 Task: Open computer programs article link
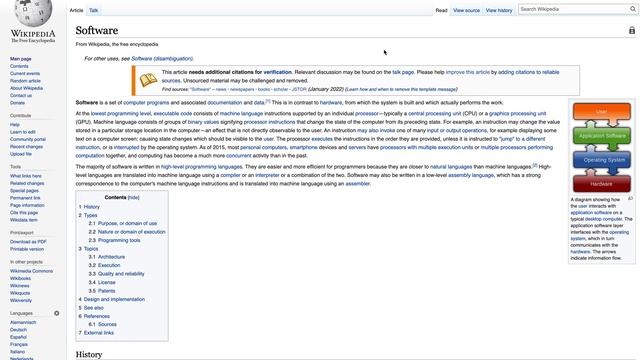click(146, 103)
